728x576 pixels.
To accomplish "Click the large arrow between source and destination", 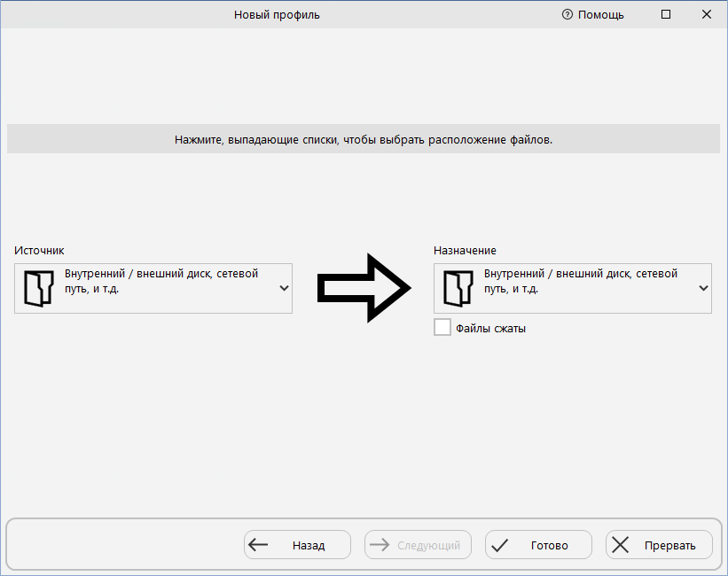I will [364, 288].
